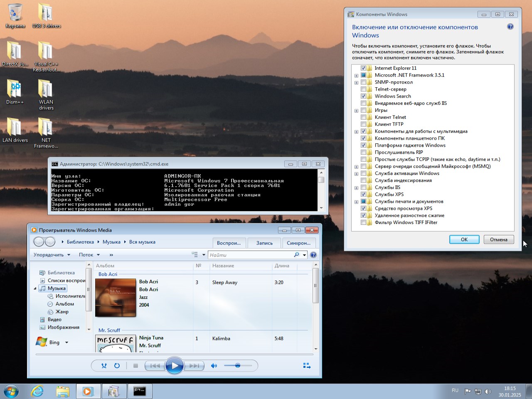Switch to the Запись tab

[x=264, y=243]
